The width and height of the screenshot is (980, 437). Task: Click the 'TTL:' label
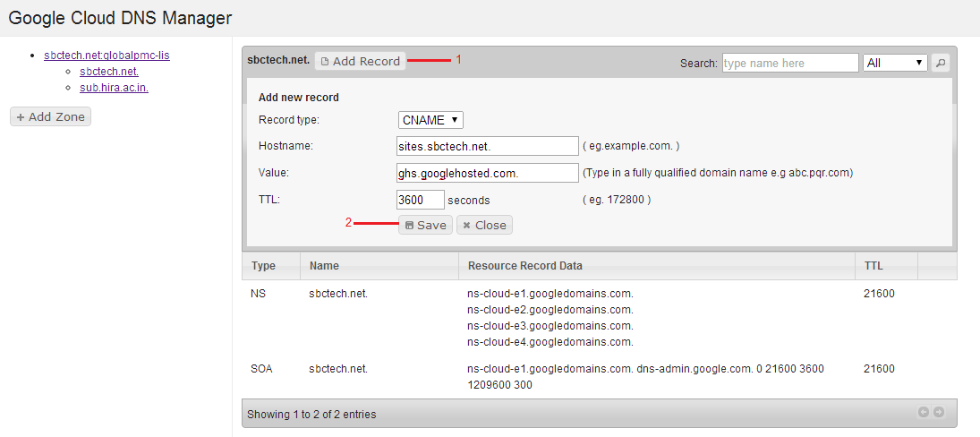point(269,200)
